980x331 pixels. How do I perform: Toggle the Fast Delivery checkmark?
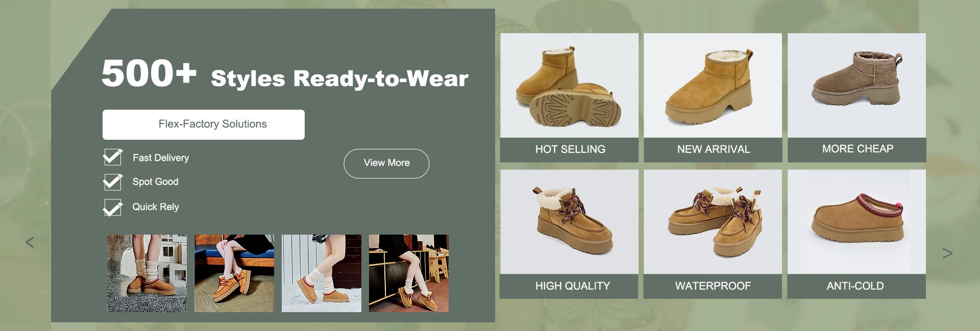(112, 157)
